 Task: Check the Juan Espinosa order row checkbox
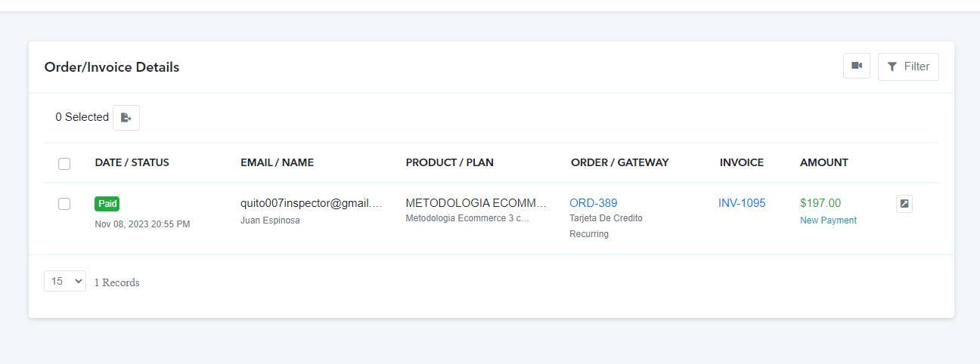click(x=64, y=204)
